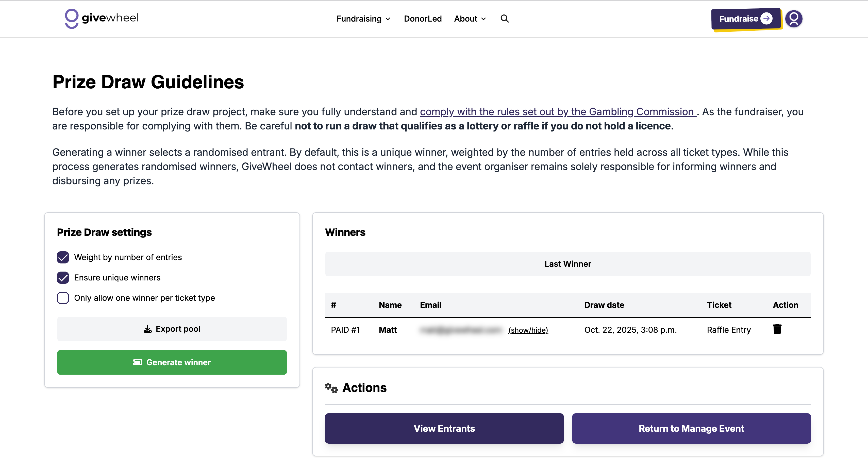868x467 pixels.
Task: Toggle show/hide for Matt's email
Action: (x=528, y=330)
